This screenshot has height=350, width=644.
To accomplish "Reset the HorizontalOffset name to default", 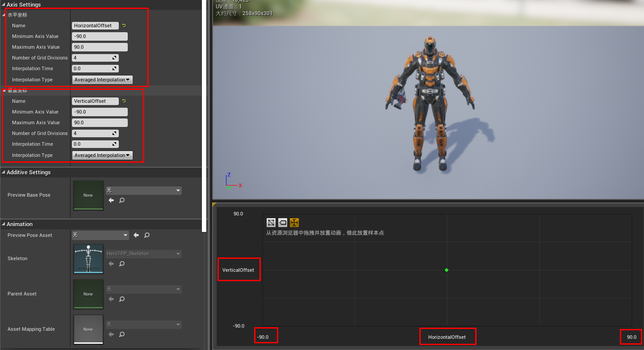I will pos(124,25).
